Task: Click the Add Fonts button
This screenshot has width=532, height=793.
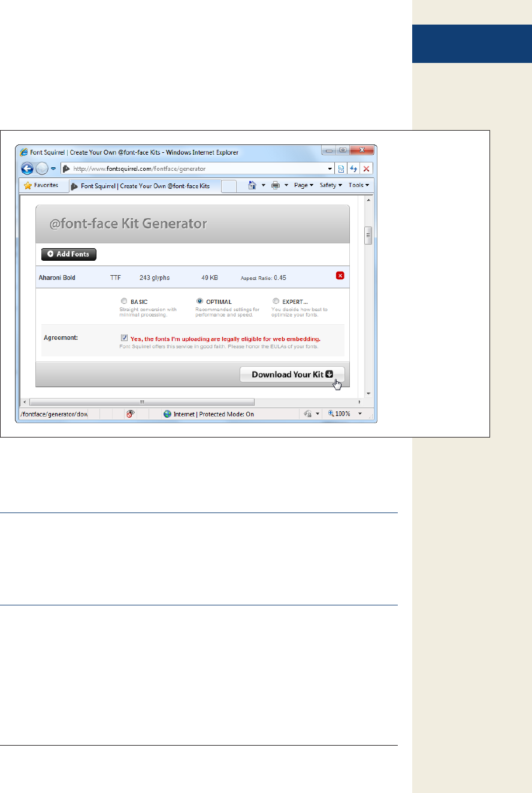Action: [x=69, y=254]
